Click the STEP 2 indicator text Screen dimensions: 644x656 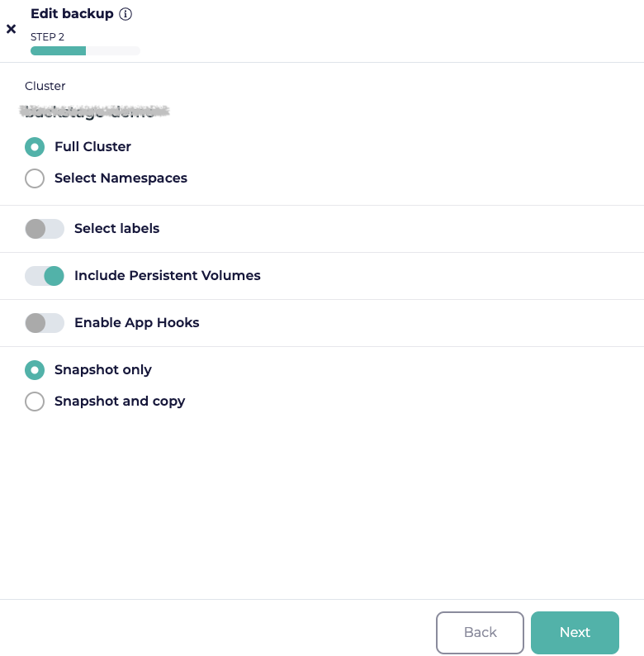point(47,37)
